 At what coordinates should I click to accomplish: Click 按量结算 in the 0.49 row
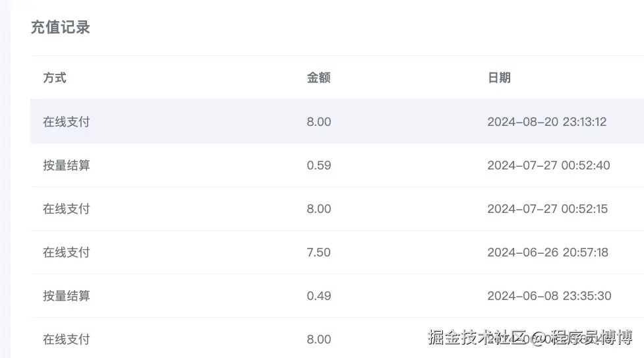click(66, 296)
